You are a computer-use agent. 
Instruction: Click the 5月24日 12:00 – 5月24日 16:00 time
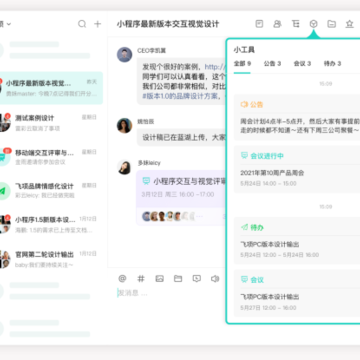[x=280, y=255]
